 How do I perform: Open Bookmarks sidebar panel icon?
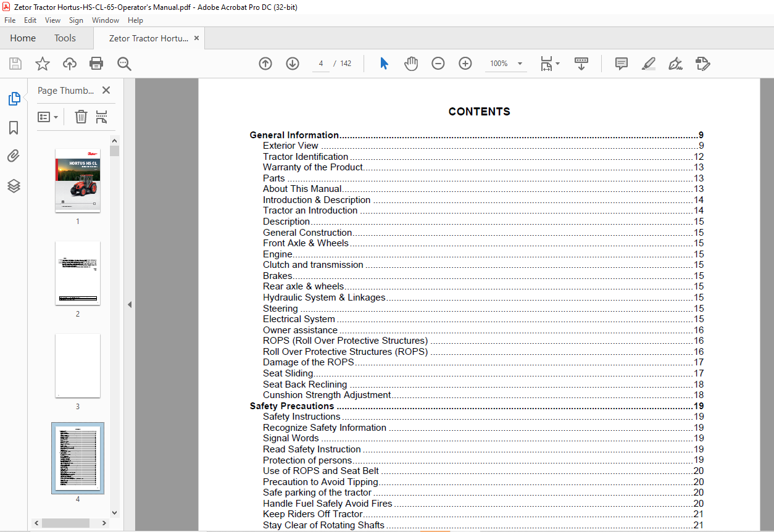14,128
